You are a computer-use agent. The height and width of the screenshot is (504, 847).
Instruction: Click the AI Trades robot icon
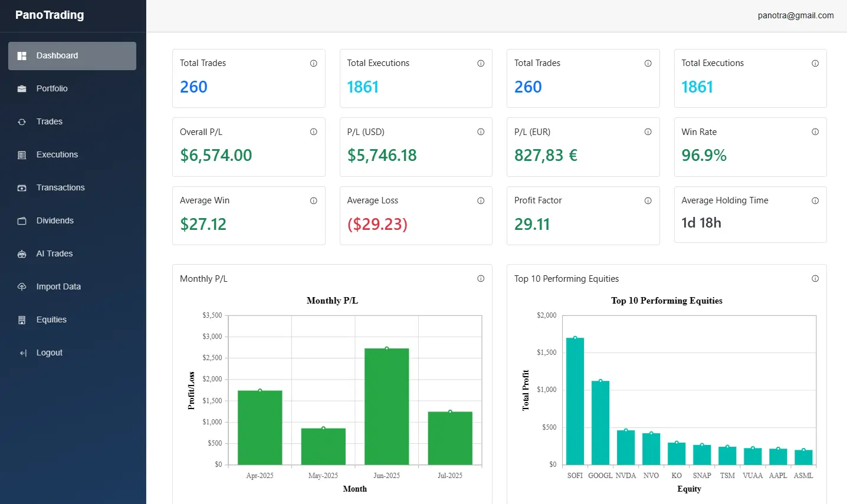(x=22, y=253)
